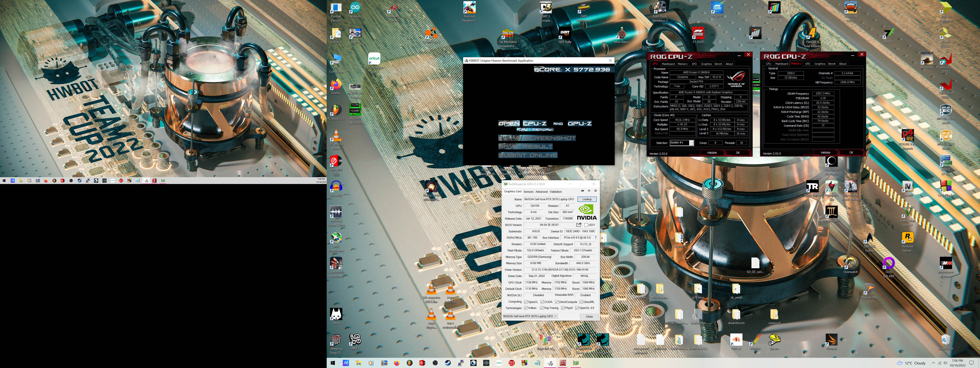Show hidden system tray icons chevron
980x368 pixels.
(933, 363)
